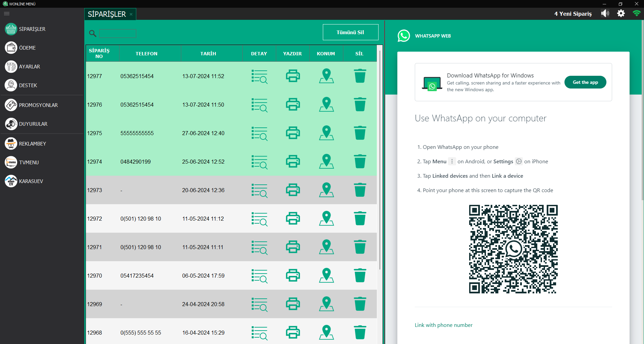Screen dimensions: 644x344
Task: Print order 12973
Action: 293,190
